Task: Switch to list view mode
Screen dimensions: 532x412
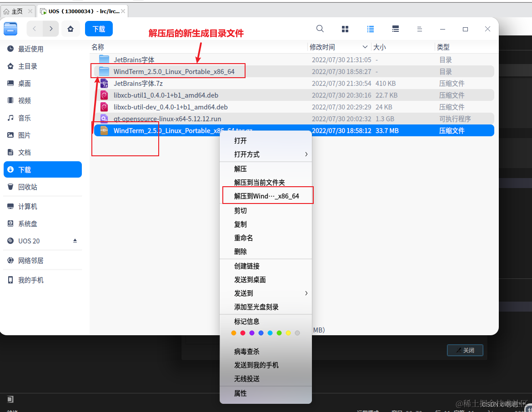Action: point(371,29)
